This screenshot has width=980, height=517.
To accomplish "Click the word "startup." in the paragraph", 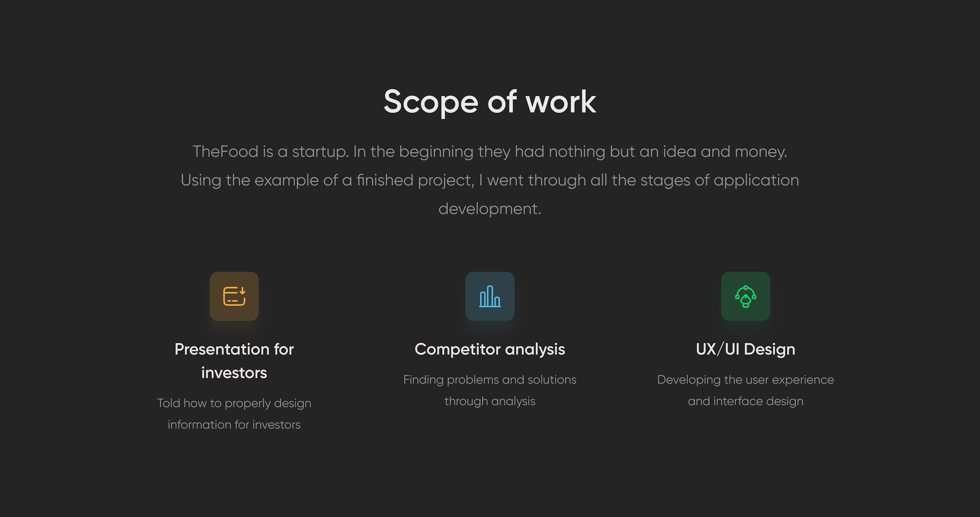I will coord(320,152).
